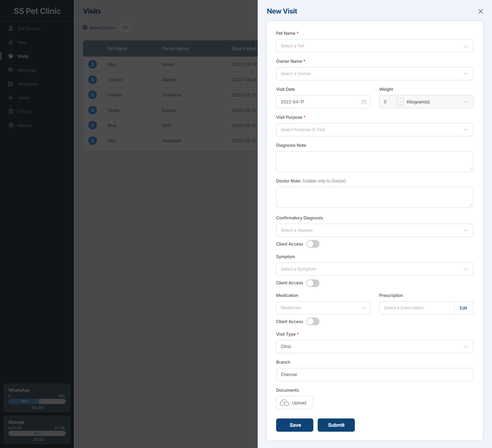Open the Select a Pet dropdown
The image size is (492, 448).
click(x=375, y=46)
